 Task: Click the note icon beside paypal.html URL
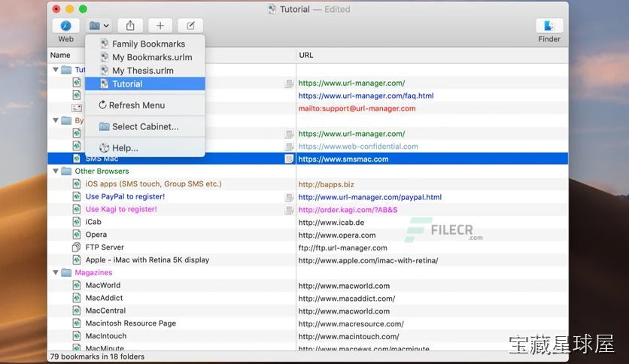coord(289,197)
